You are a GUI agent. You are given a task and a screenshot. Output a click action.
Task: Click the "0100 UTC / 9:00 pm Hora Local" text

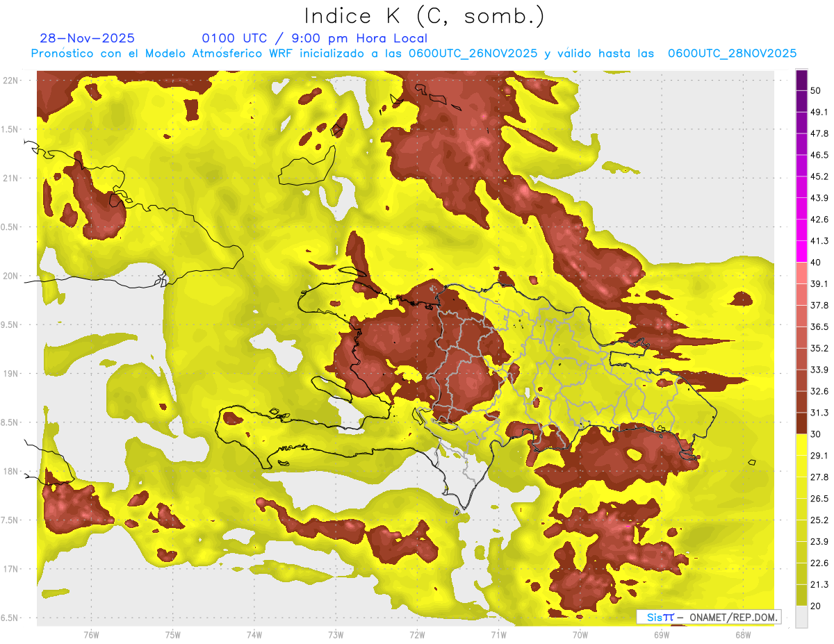pyautogui.click(x=315, y=38)
